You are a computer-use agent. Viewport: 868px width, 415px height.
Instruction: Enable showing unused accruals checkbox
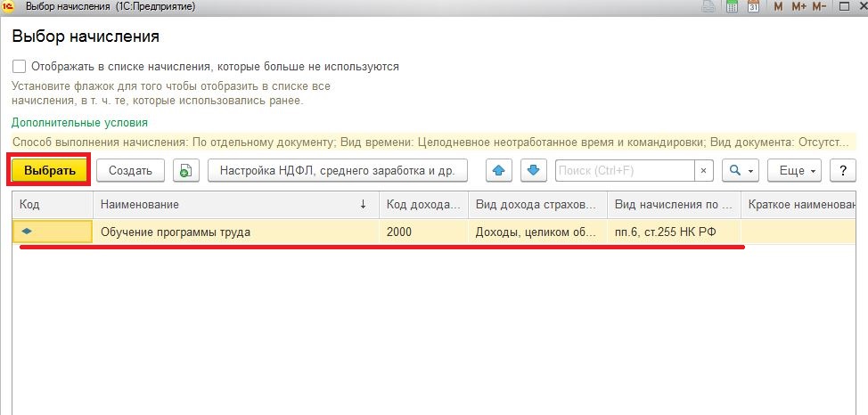click(19, 67)
